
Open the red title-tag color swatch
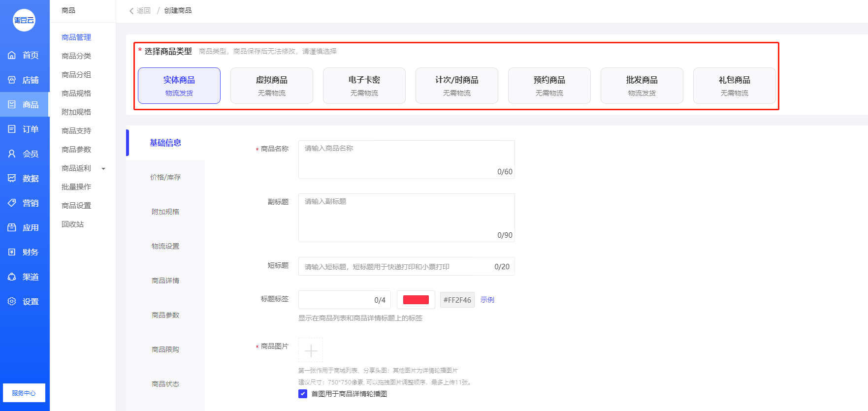[x=416, y=300]
